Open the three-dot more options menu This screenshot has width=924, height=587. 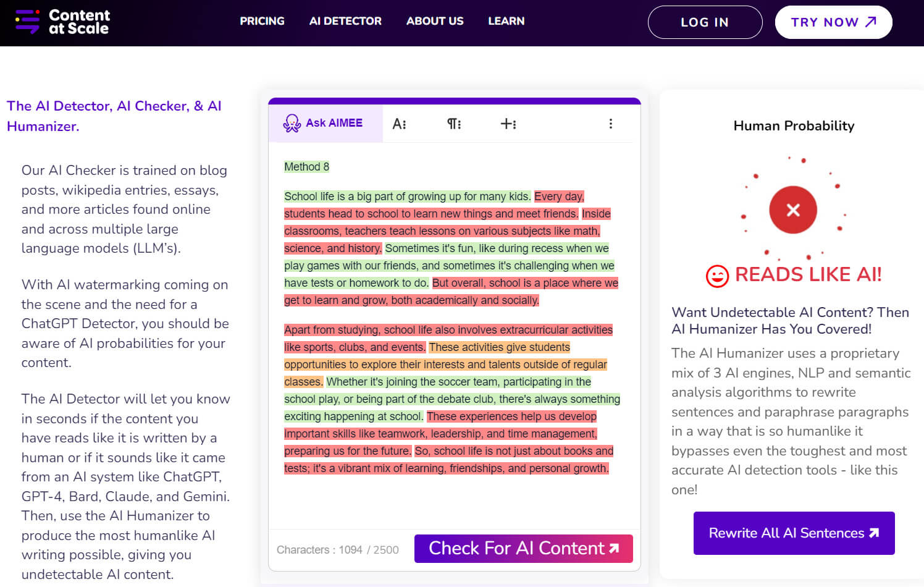611,124
